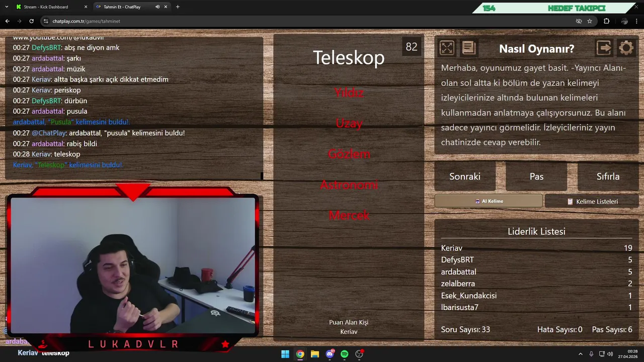Screen dimensions: 644x362
Task: Click DefysBRT leaderboard row
Action: point(536,260)
